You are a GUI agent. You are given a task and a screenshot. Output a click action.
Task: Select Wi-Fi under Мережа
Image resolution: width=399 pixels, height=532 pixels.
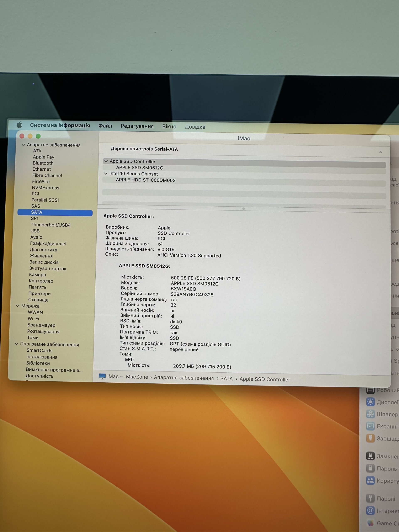click(33, 318)
